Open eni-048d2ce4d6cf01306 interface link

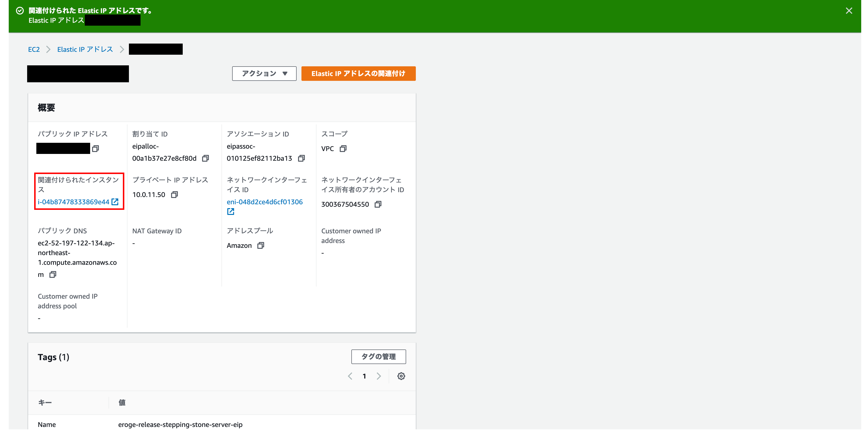point(265,202)
